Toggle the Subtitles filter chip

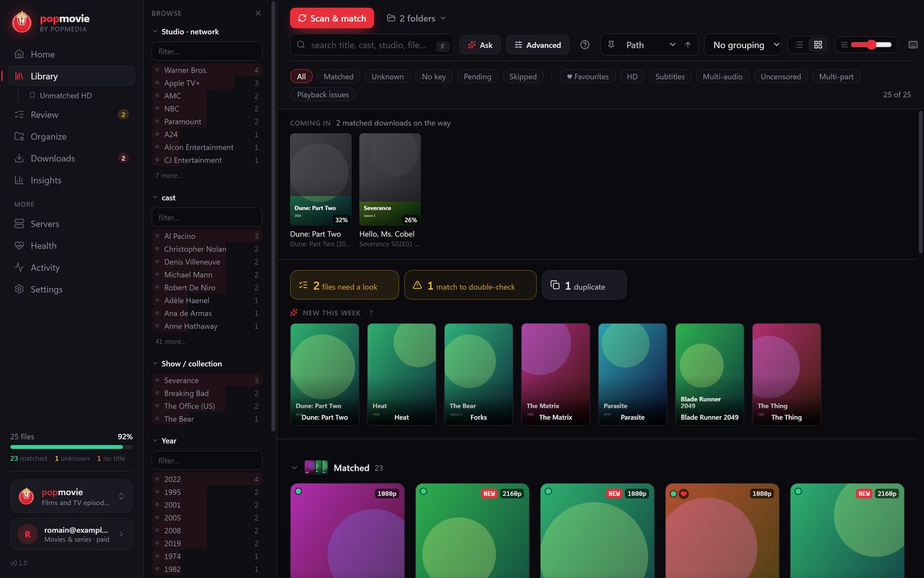[x=670, y=76]
